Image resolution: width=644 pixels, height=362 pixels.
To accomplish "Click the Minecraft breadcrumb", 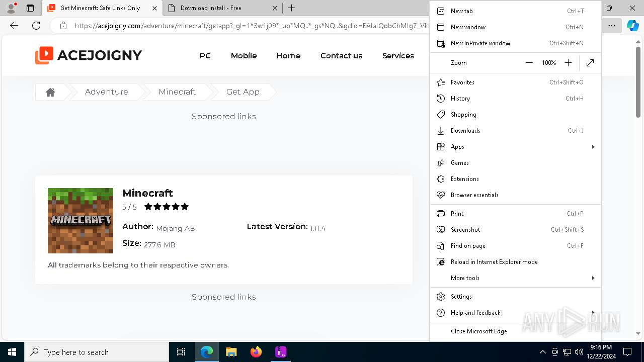I will point(177,92).
